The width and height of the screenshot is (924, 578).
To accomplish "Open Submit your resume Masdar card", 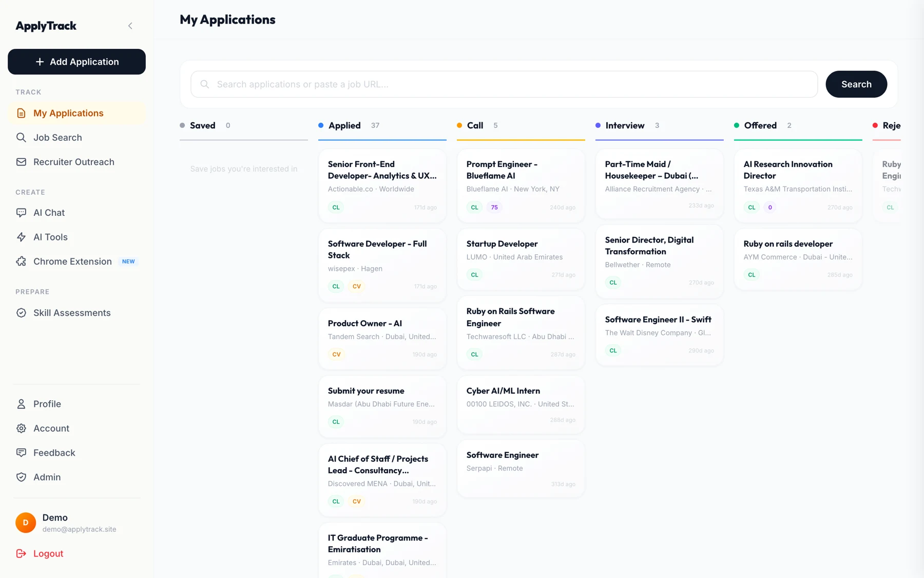I will pos(382,406).
